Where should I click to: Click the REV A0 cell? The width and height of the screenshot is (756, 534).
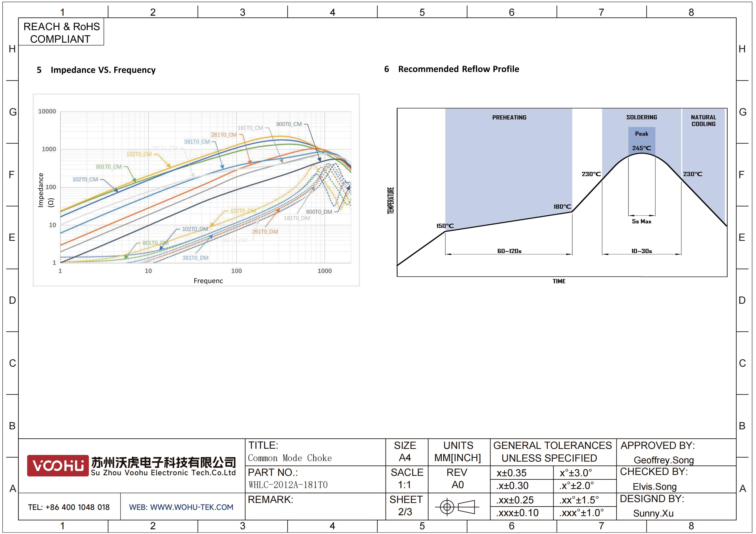click(459, 479)
